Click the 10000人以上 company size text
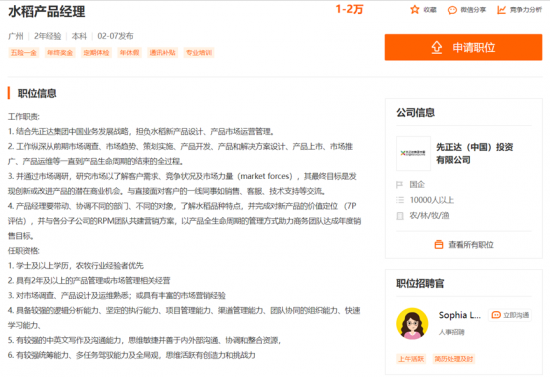550x377 pixels. click(x=432, y=200)
